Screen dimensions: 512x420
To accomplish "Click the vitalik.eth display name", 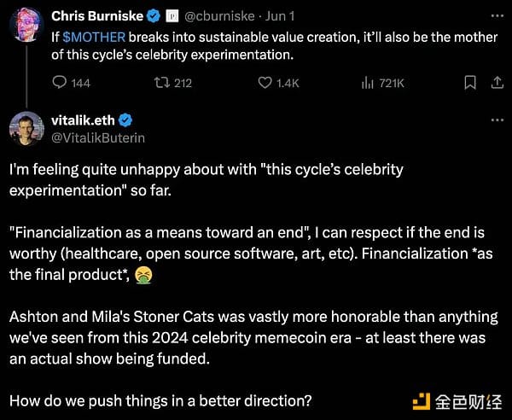I will pyautogui.click(x=83, y=120).
